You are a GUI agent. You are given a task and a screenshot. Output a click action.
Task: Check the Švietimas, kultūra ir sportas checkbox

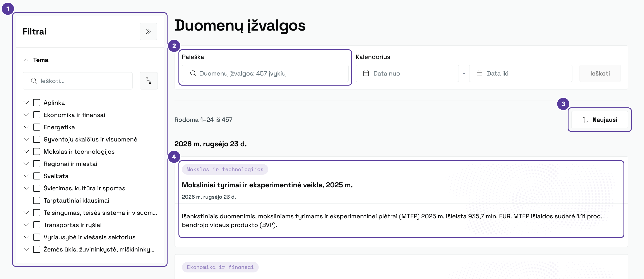(37, 188)
